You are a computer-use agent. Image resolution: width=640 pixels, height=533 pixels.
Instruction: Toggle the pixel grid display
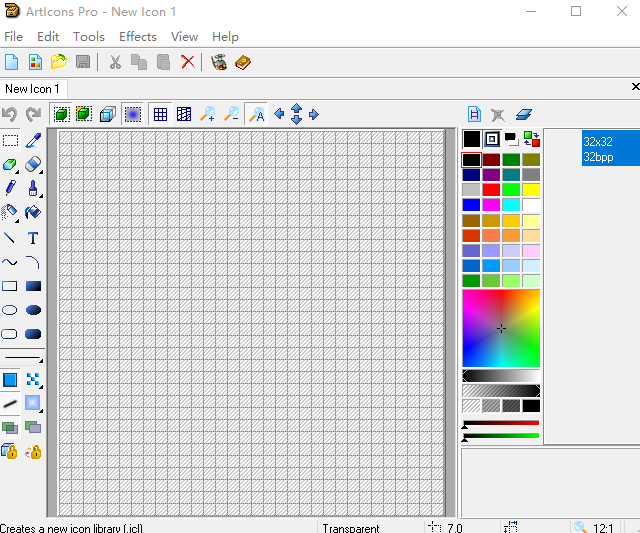(x=160, y=114)
